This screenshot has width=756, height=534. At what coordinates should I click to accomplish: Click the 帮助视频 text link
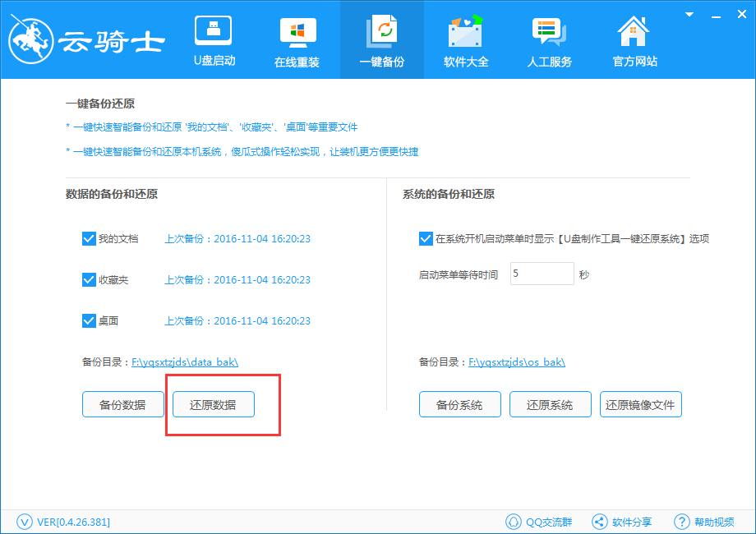714,522
